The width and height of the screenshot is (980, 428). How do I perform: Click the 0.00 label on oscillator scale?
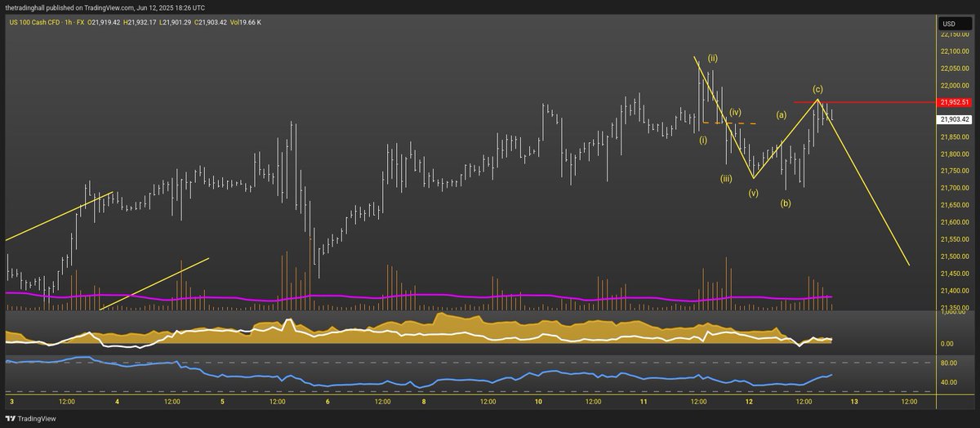[x=947, y=344]
